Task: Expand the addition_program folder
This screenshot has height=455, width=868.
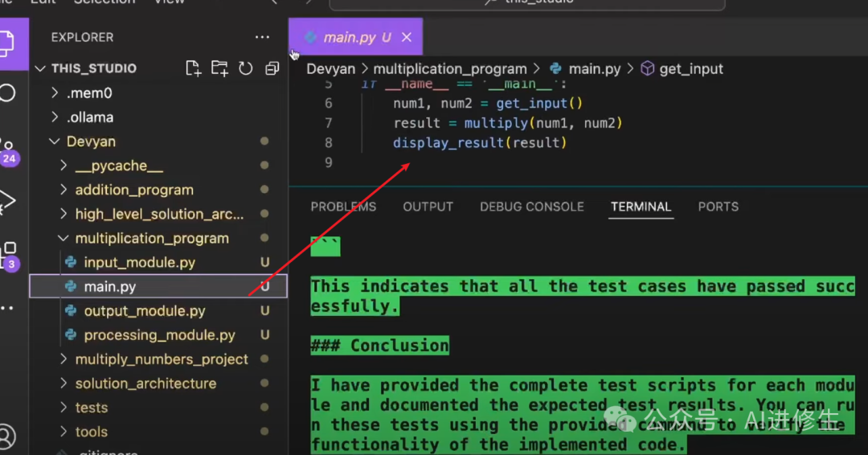Action: (x=63, y=189)
